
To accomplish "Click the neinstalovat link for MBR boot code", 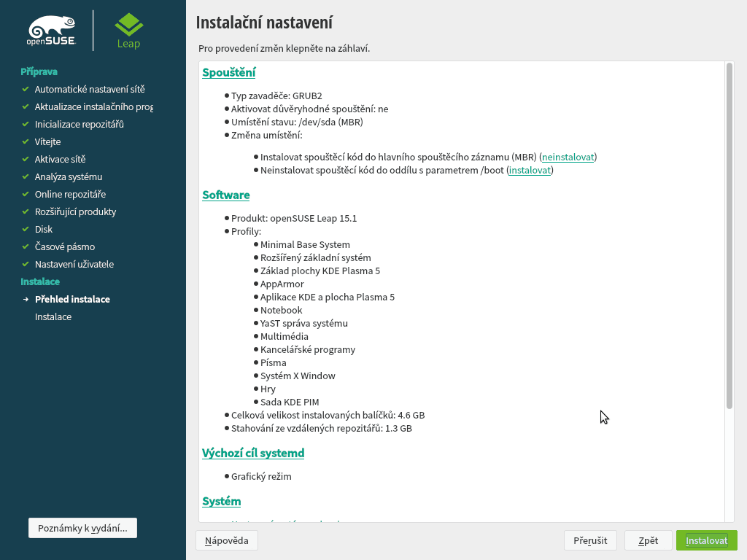I will 568,156.
